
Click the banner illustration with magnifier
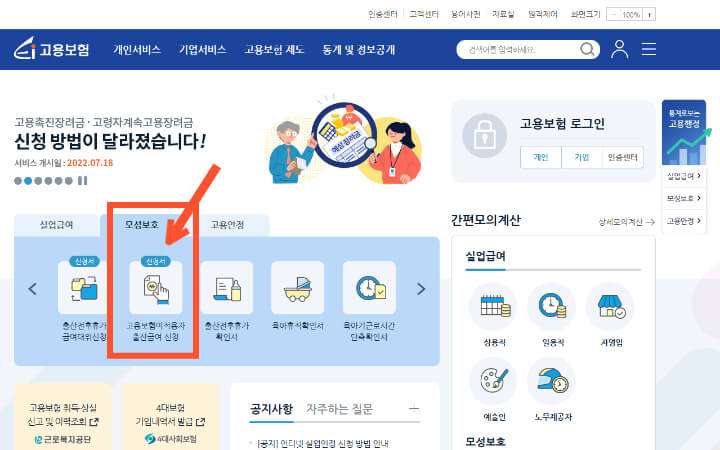(x=343, y=138)
